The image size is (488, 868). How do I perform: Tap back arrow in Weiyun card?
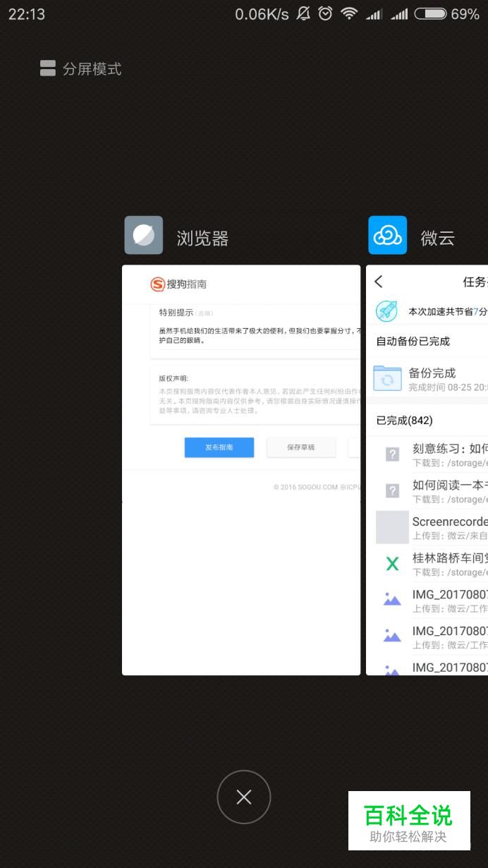click(x=379, y=282)
